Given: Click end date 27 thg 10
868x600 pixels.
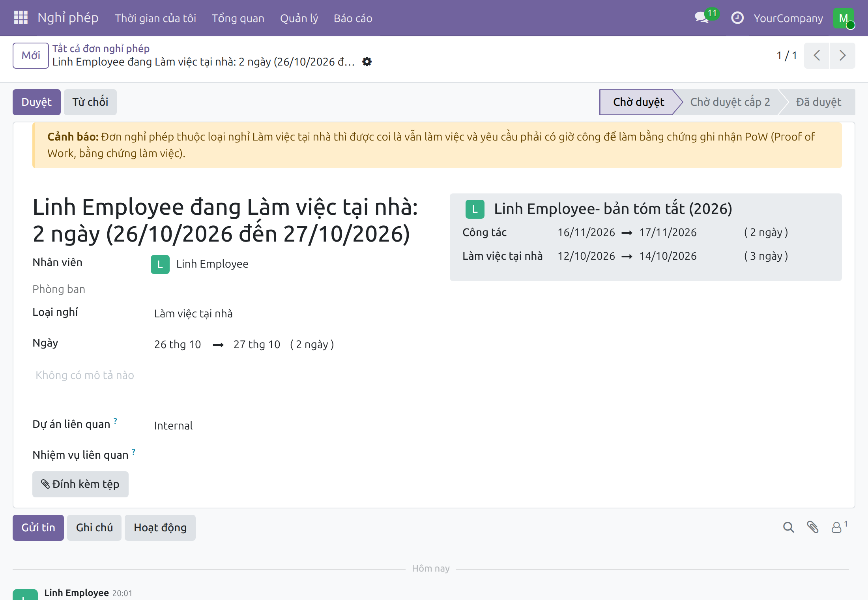Looking at the screenshot, I should click(257, 345).
